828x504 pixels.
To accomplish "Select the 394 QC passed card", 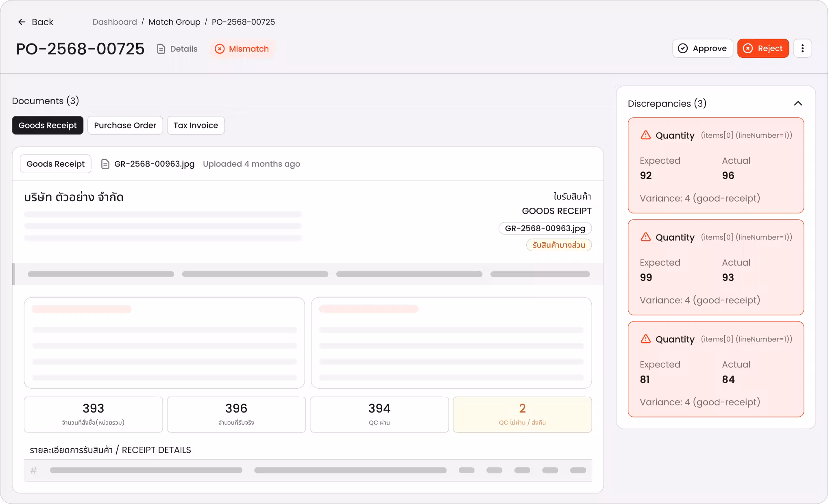I will click(x=379, y=415).
